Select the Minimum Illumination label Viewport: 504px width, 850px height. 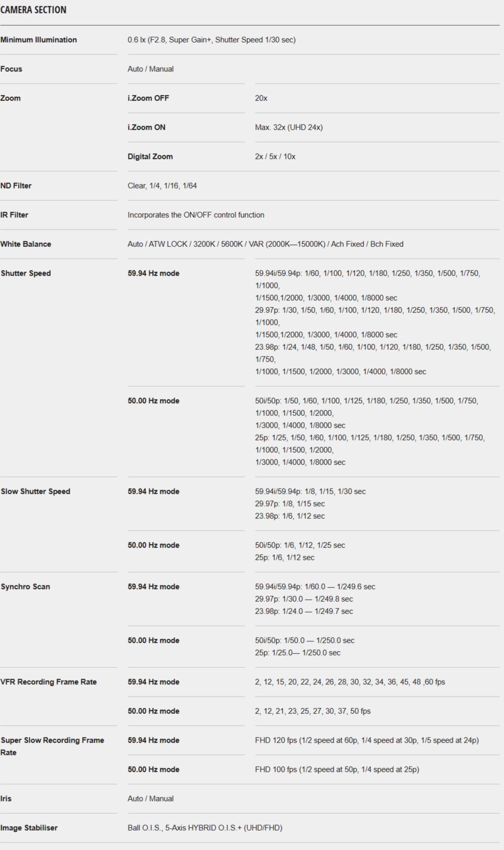pos(38,40)
